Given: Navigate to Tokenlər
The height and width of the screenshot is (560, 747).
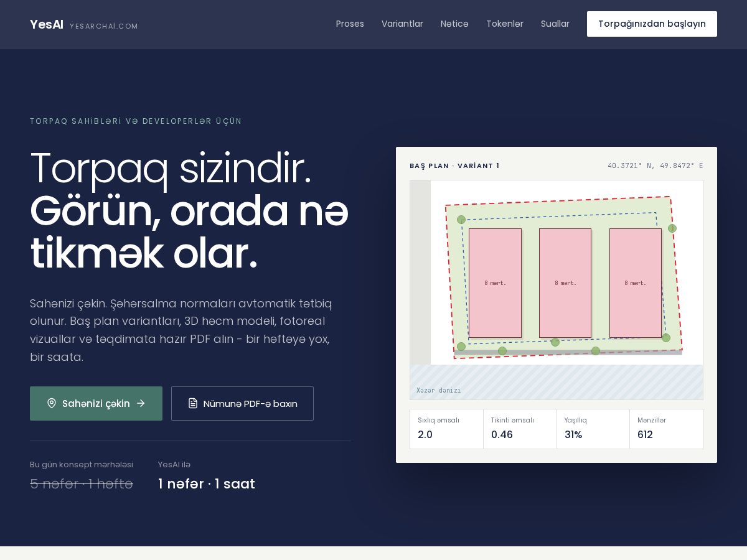Looking at the screenshot, I should (505, 24).
